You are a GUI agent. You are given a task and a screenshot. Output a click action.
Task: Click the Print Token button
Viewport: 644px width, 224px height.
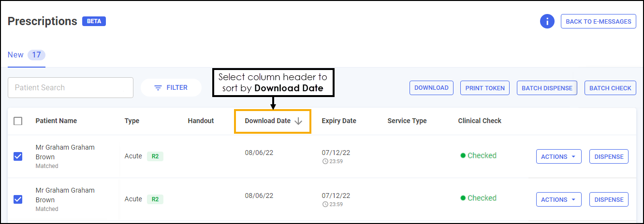pos(485,88)
